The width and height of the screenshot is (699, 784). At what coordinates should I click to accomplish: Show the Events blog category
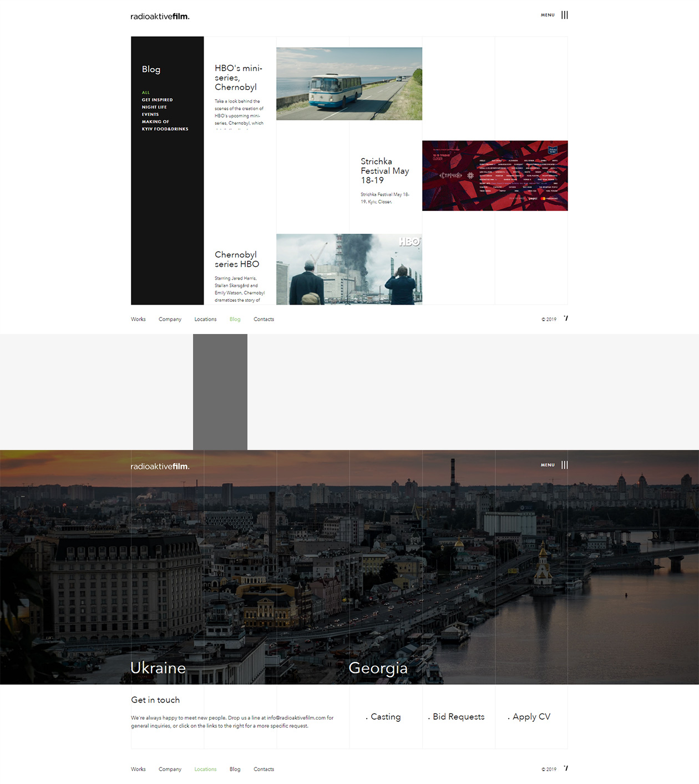150,114
